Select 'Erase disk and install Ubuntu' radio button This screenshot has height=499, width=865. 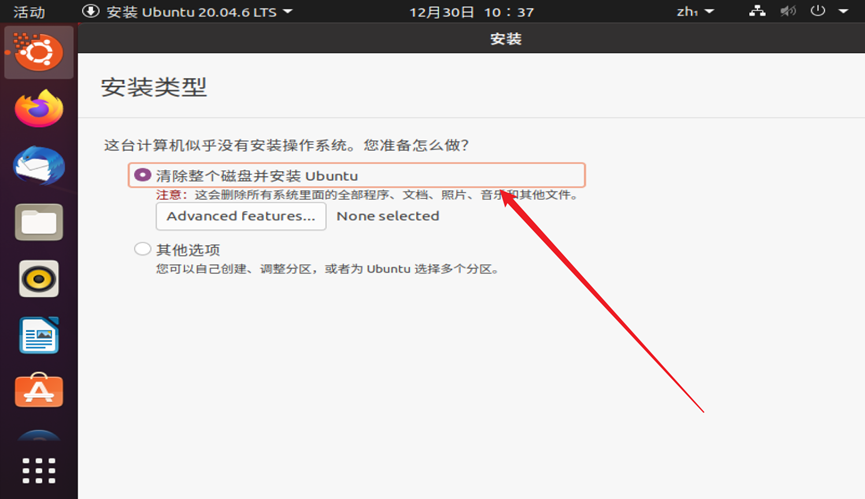(142, 175)
